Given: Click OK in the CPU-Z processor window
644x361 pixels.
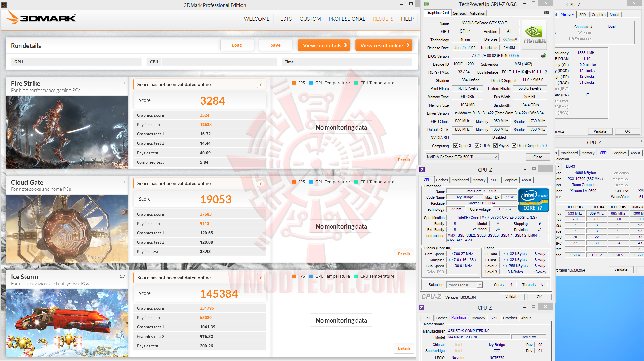Looking at the screenshot, I should (x=539, y=297).
